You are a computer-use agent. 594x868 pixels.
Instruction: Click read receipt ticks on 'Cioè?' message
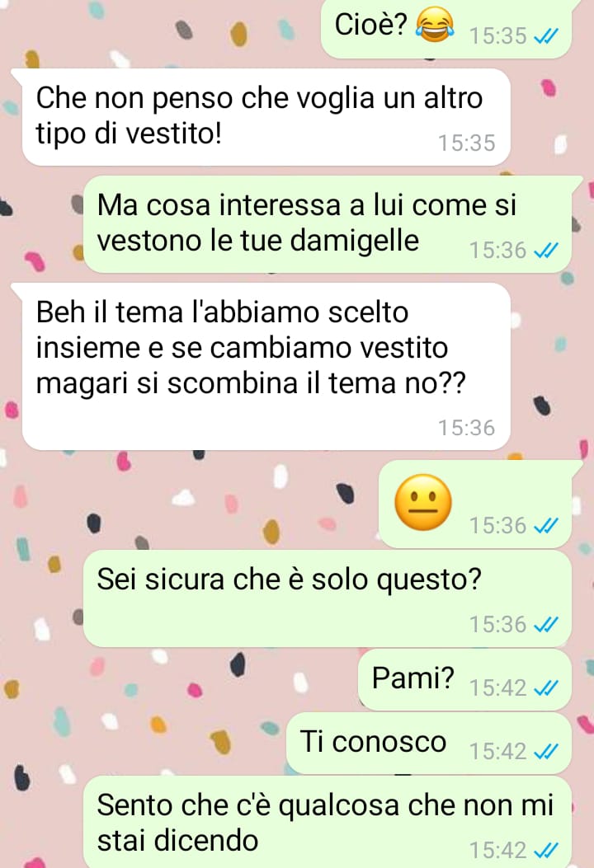tap(545, 36)
